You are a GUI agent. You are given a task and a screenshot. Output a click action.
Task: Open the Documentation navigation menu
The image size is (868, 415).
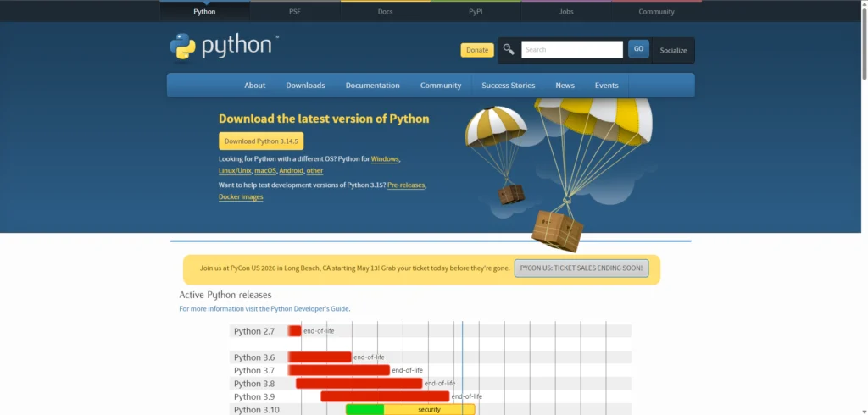click(x=373, y=86)
